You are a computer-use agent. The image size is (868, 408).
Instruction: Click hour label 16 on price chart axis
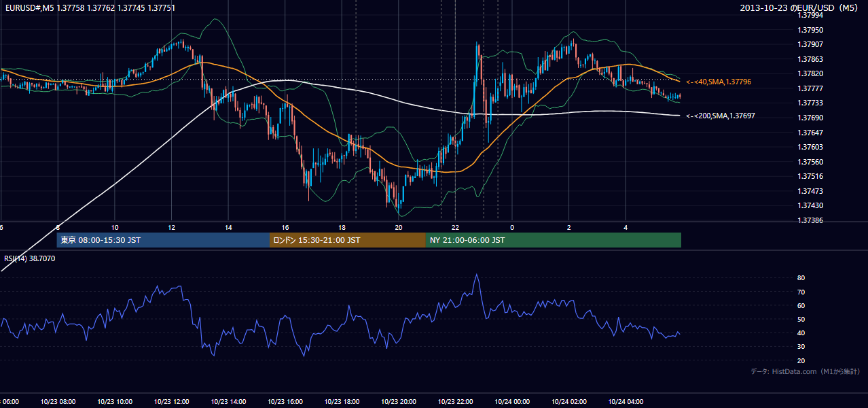[x=285, y=227]
